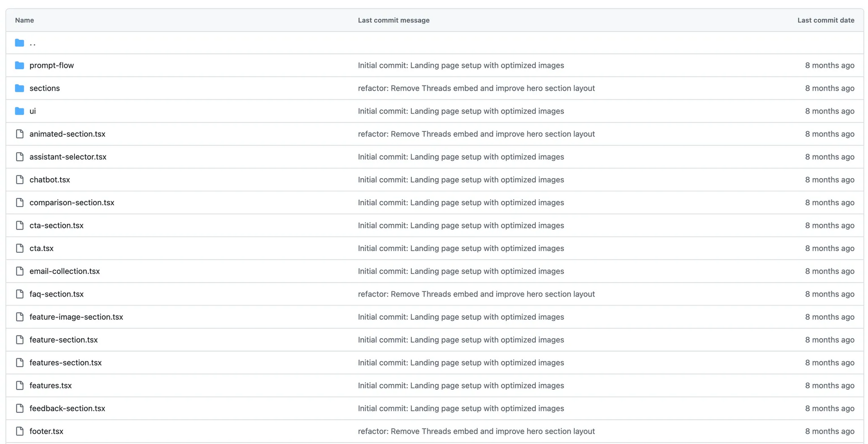Screen dimensions: 868x444
Task: Open the feedback-section.tsx file
Action: pyautogui.click(x=67, y=409)
